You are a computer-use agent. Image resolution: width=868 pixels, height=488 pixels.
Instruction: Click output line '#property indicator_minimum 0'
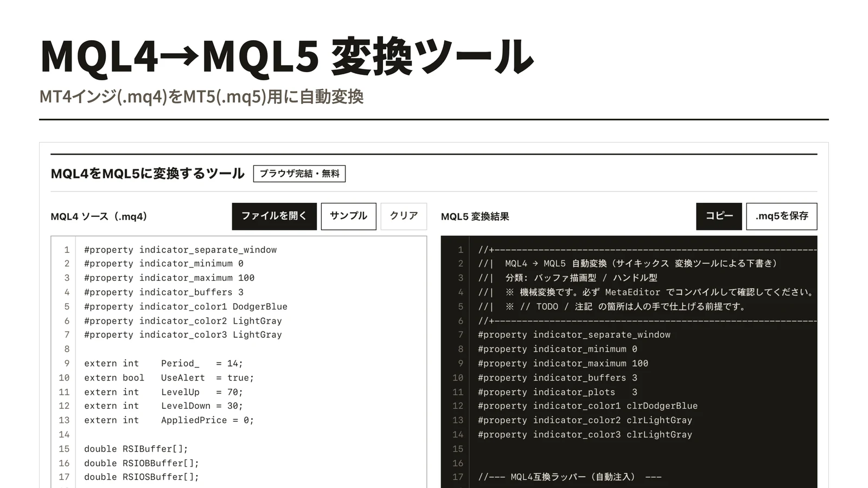point(558,349)
